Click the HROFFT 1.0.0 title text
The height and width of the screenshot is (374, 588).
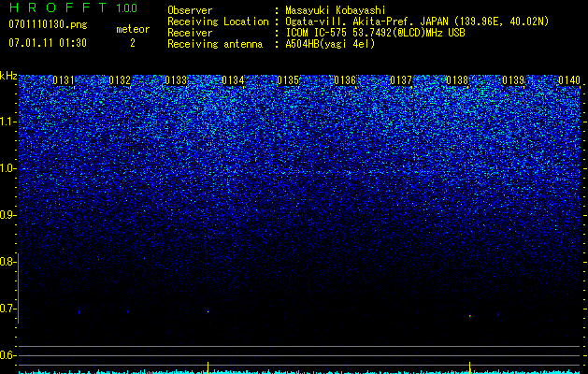click(73, 7)
